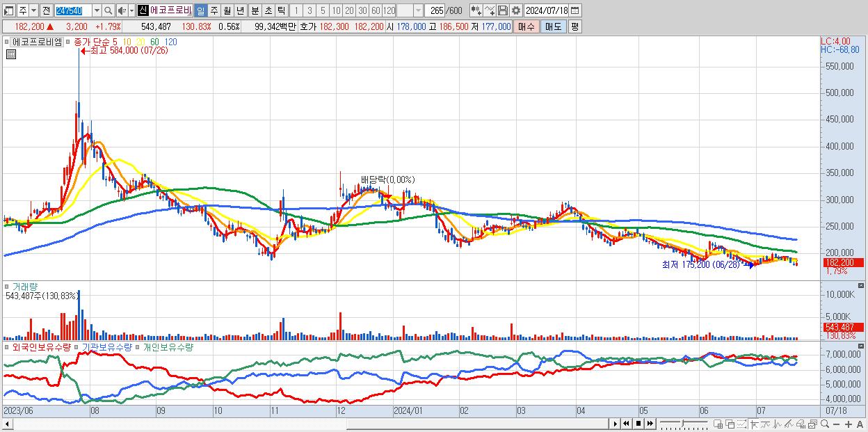The width and height of the screenshot is (868, 432).
Task: Click the rewind playback button
Action: click(x=626, y=424)
